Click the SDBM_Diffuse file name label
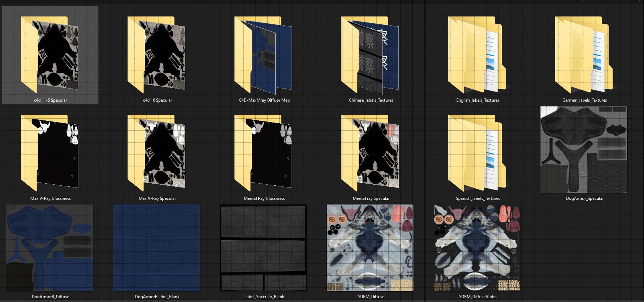The height and width of the screenshot is (302, 644). coord(371,297)
